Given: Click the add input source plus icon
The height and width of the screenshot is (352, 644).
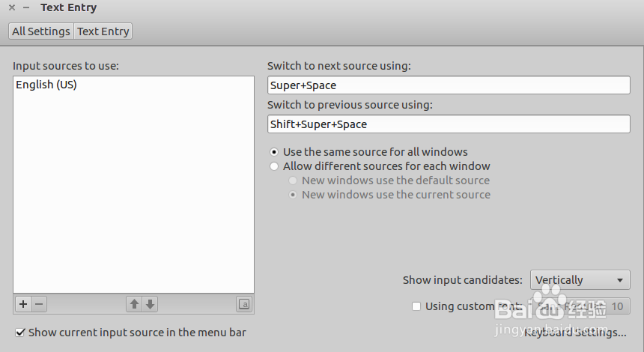Looking at the screenshot, I should pyautogui.click(x=22, y=304).
